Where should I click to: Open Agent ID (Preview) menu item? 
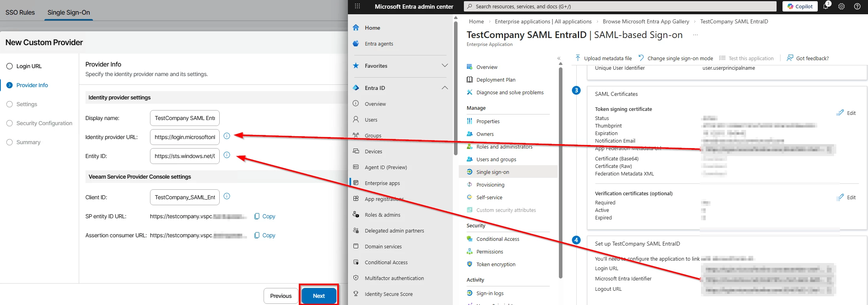coord(386,167)
